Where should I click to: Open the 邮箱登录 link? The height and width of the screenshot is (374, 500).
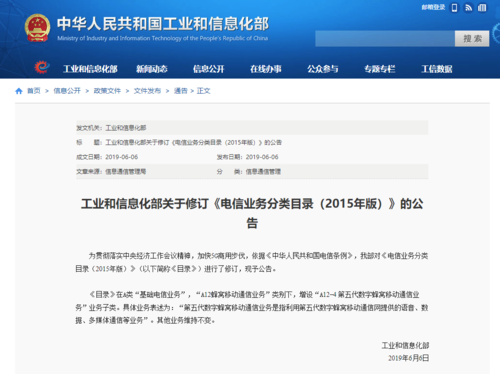tap(433, 7)
